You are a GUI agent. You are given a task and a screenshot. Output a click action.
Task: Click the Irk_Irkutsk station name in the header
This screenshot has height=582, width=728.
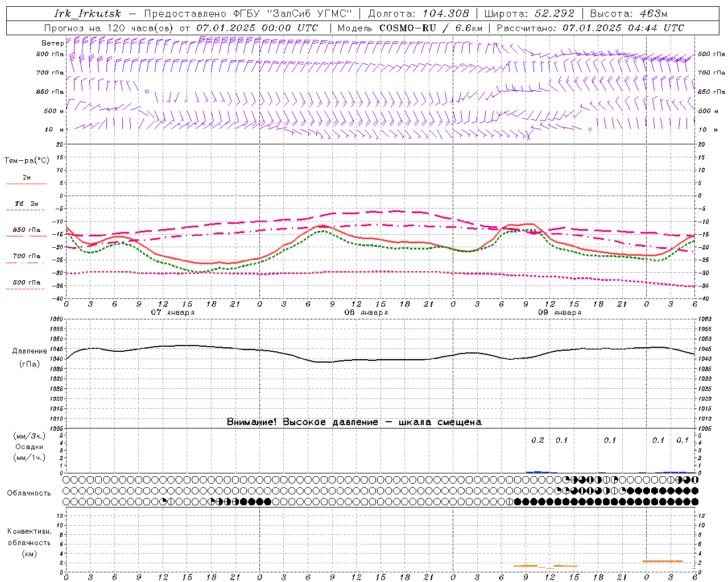[87, 14]
